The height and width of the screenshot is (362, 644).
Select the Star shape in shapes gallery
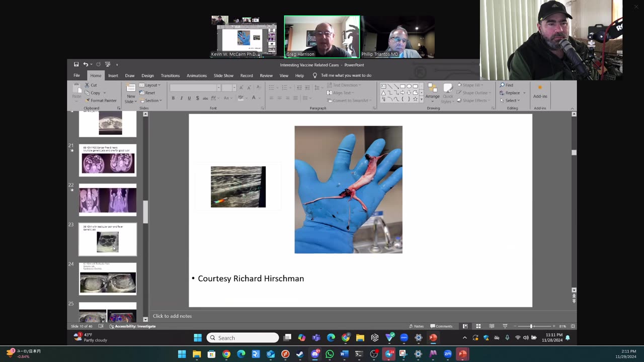[x=415, y=99]
